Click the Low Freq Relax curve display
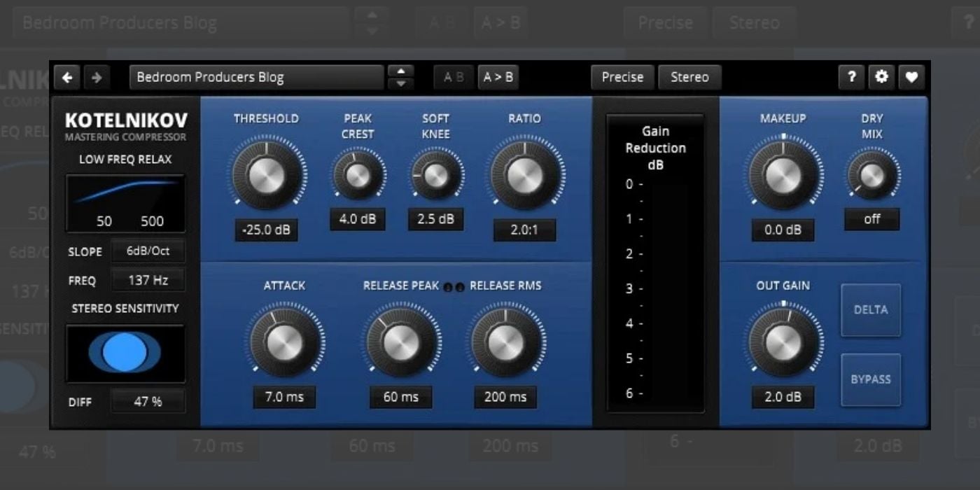 click(x=126, y=204)
